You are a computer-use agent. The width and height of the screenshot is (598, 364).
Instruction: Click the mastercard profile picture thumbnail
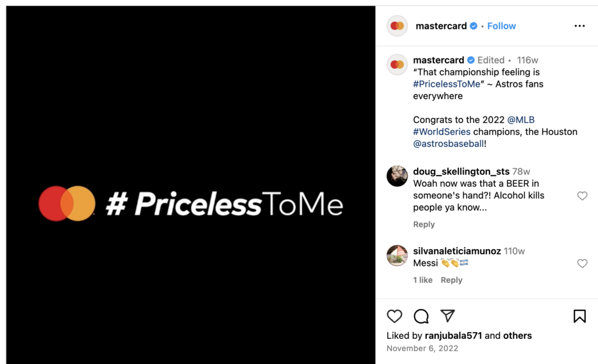[397, 26]
